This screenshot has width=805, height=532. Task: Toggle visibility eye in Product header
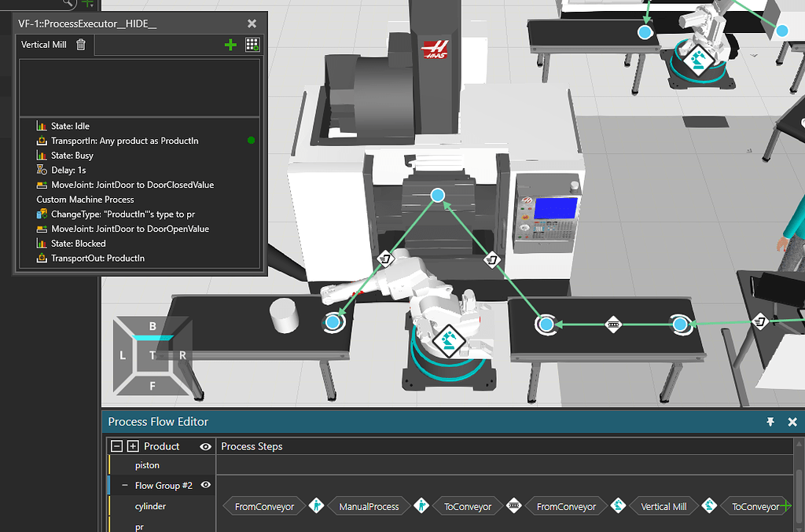[x=205, y=447]
